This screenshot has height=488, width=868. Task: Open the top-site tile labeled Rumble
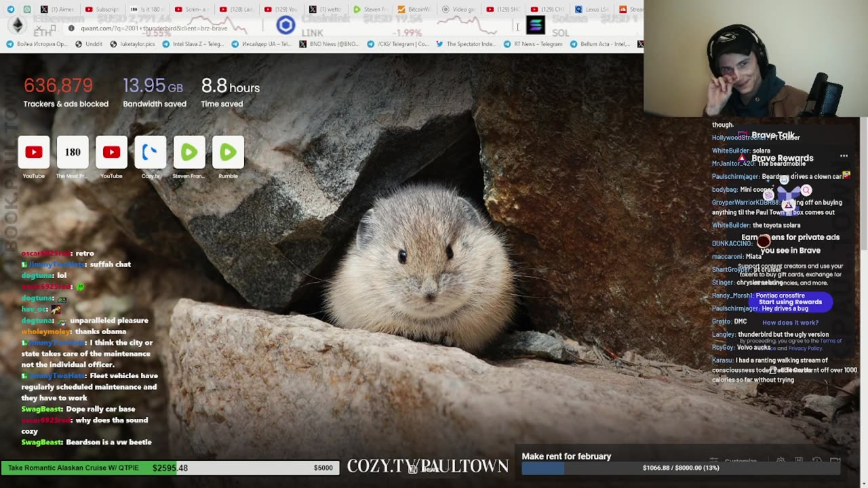pyautogui.click(x=228, y=152)
